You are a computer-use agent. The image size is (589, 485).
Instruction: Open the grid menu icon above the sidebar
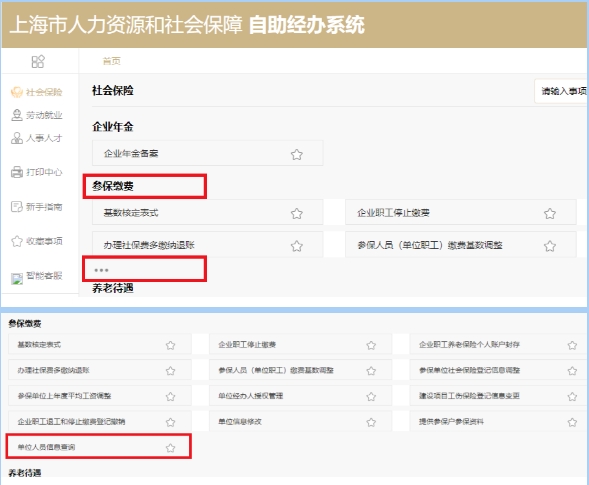38,61
